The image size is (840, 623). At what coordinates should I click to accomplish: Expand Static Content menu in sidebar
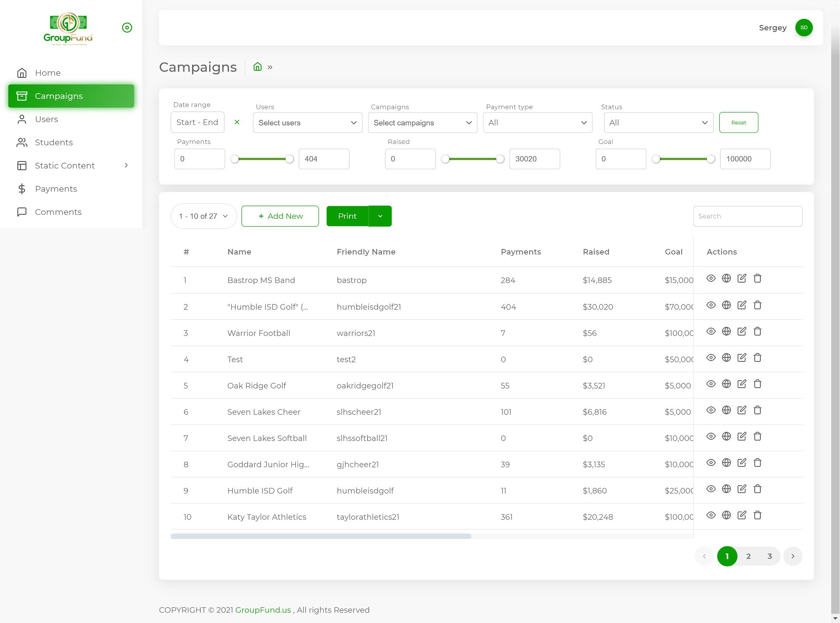point(65,165)
